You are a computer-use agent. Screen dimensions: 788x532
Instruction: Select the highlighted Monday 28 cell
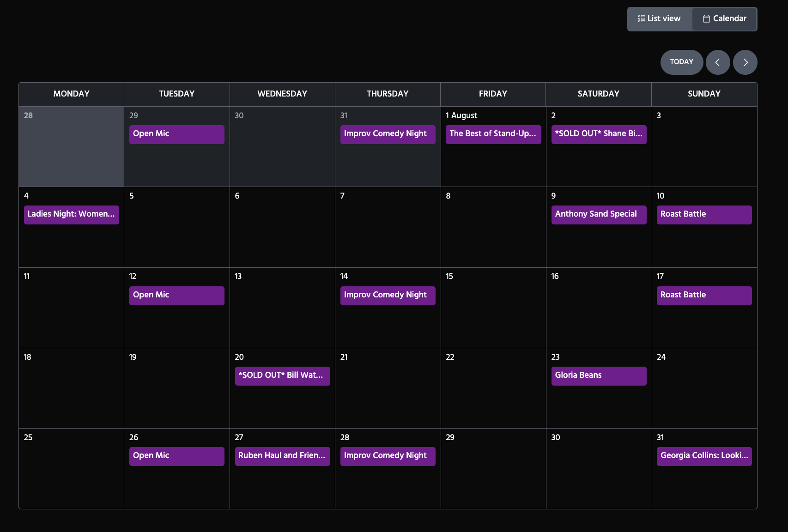(72, 147)
